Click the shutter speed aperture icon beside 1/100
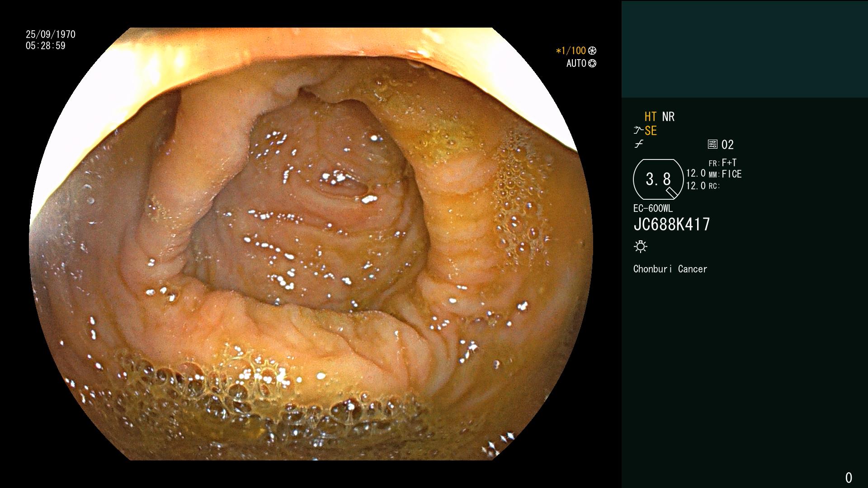The width and height of the screenshot is (868, 488). coord(592,51)
